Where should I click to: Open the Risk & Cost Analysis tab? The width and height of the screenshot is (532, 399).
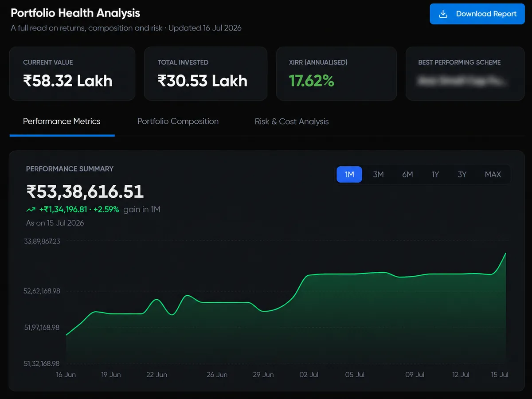tap(292, 121)
